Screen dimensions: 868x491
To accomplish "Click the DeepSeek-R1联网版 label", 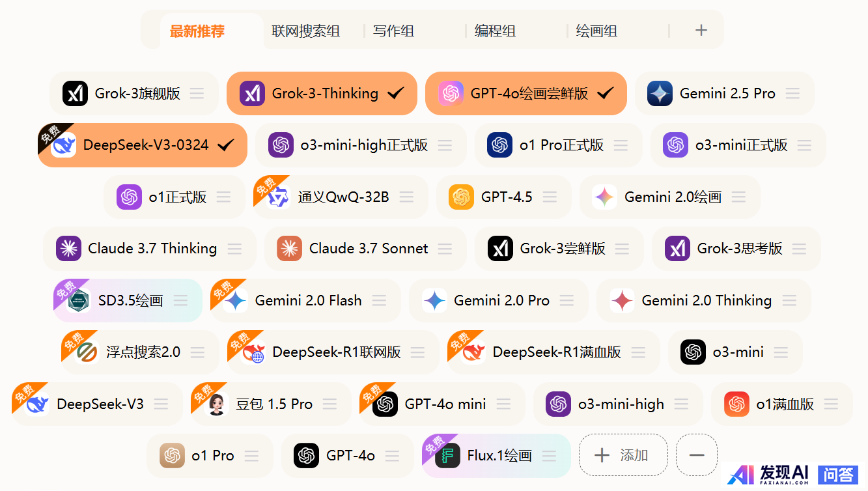I will (336, 352).
